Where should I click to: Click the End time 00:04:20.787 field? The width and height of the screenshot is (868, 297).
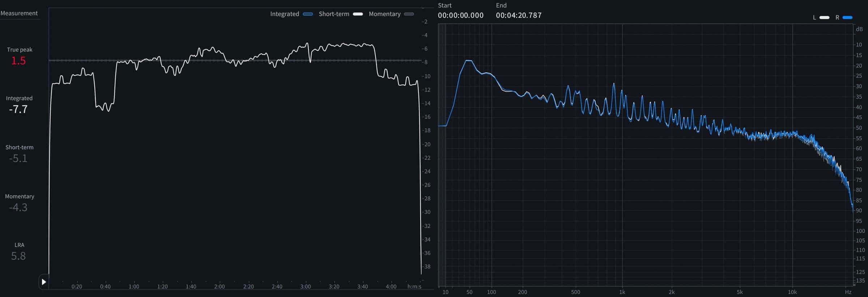(519, 15)
